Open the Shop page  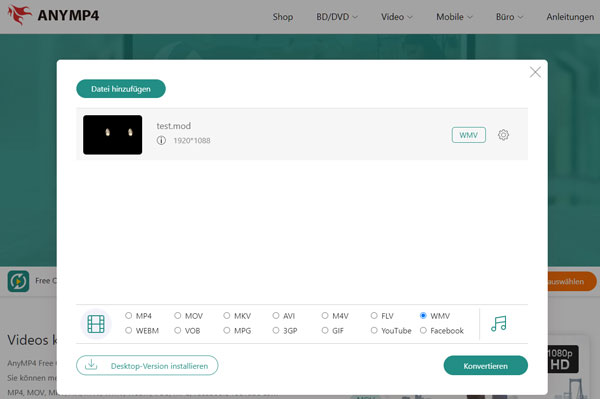283,17
